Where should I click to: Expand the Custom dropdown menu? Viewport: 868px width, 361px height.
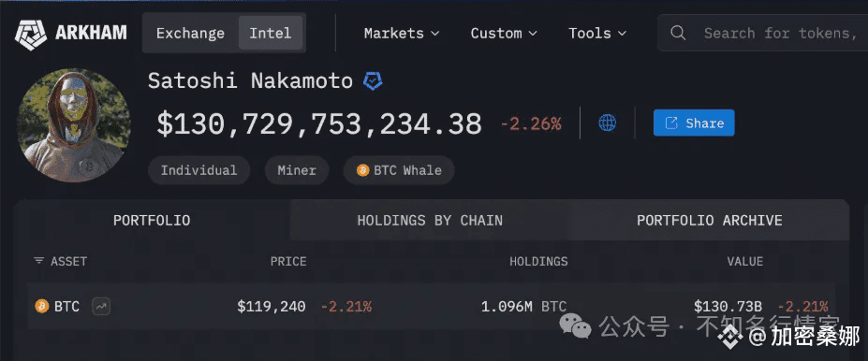504,33
